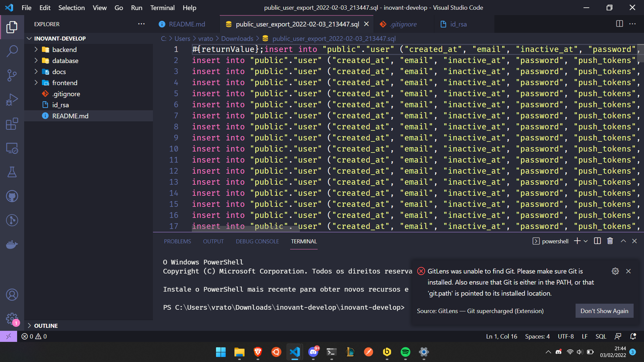Viewport: 644px width, 362px height.
Task: Expand the database folder
Action: coord(36,60)
